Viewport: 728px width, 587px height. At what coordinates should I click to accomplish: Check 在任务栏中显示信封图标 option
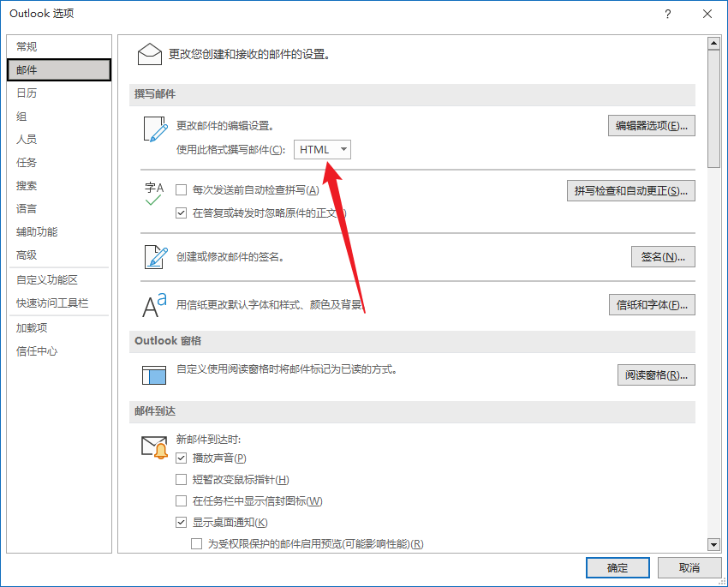(181, 501)
